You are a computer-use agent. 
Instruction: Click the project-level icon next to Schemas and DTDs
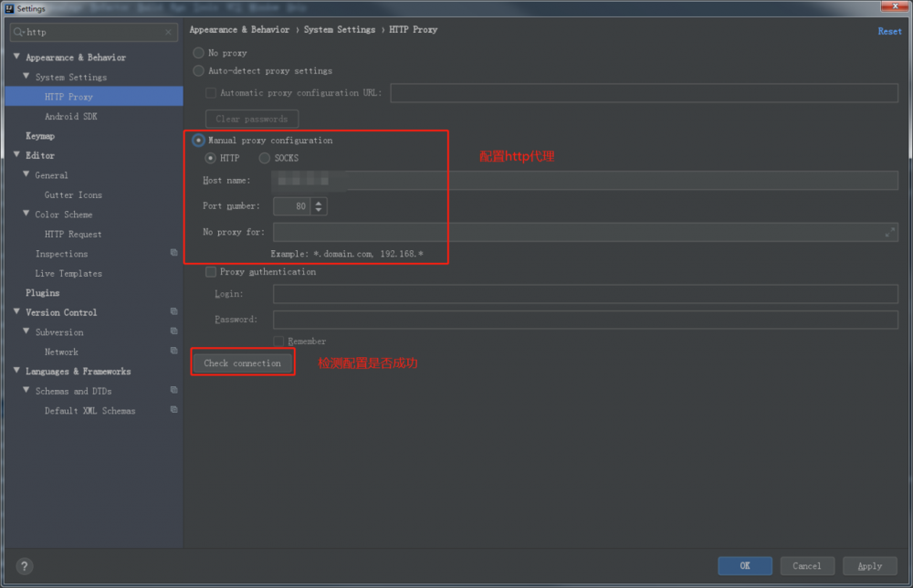click(173, 390)
